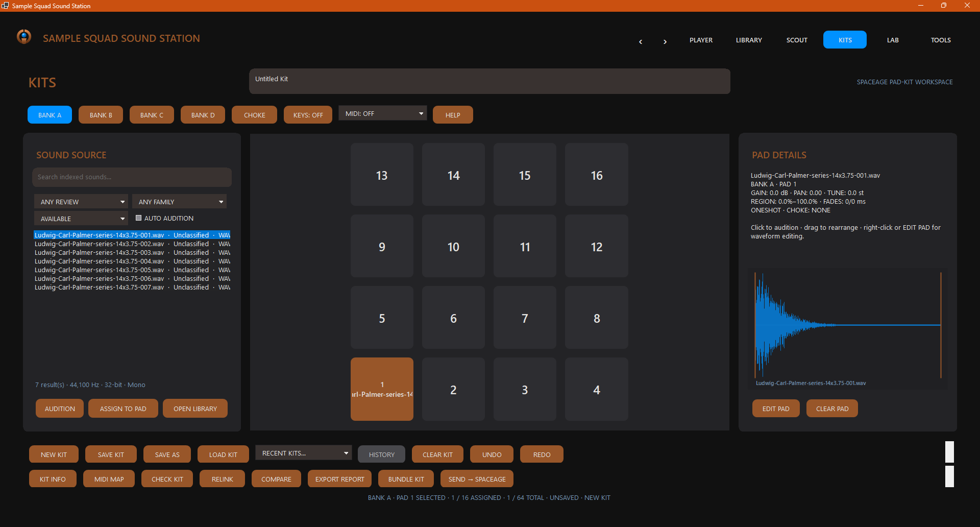Toggle the KEYS: OFF button

coord(308,115)
